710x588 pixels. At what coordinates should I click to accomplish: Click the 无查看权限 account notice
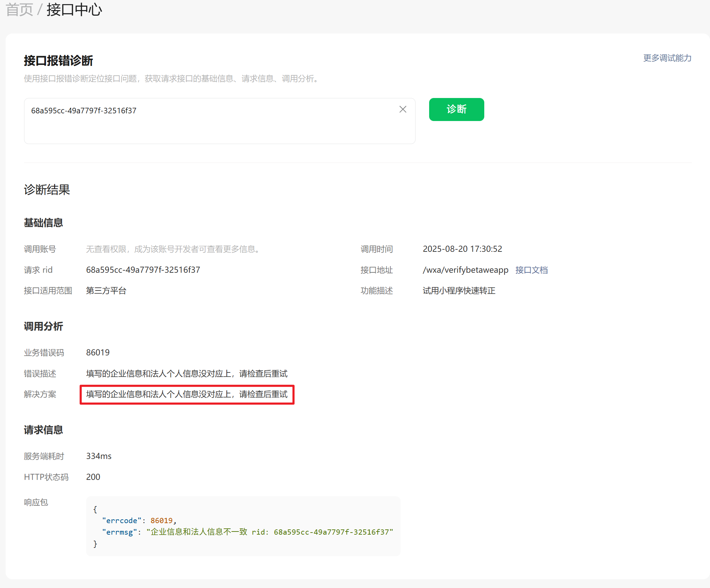coord(173,249)
